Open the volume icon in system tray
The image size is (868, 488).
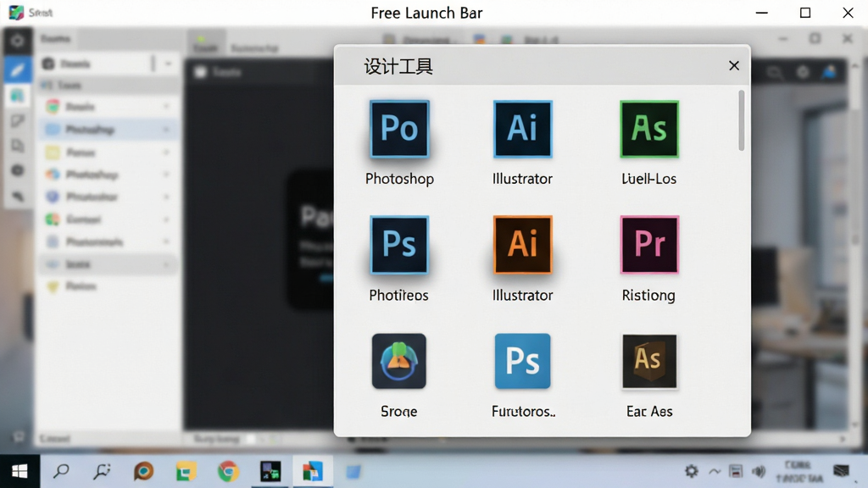point(759,471)
